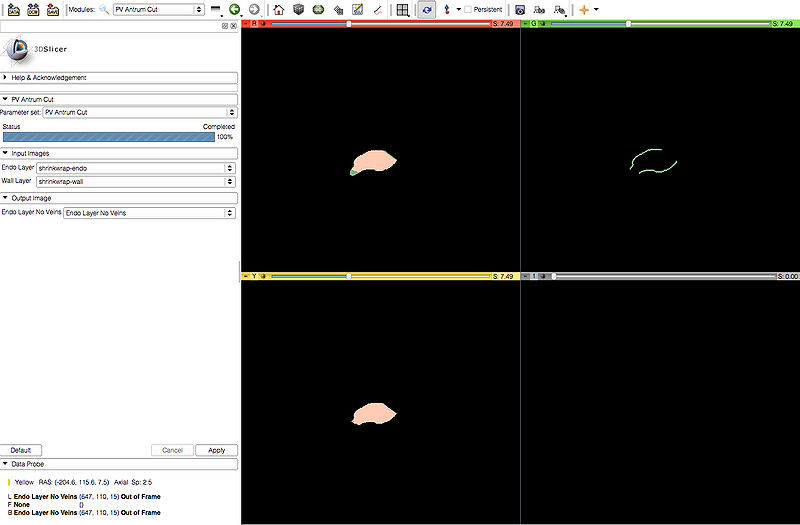
Task: Click the Load Data toolbar icon
Action: tap(12, 9)
